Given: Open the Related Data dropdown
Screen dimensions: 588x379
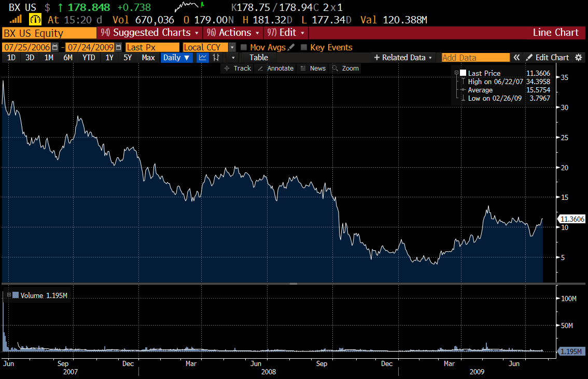Looking at the screenshot, I should 403,58.
